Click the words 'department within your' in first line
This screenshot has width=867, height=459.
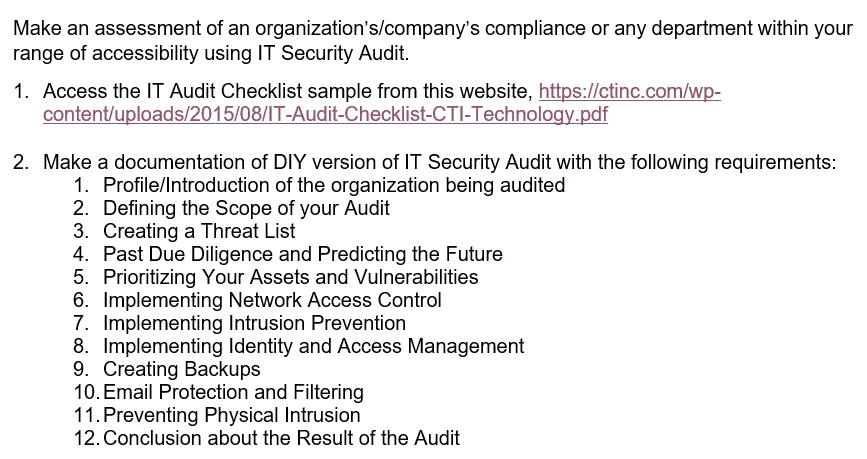click(x=752, y=28)
